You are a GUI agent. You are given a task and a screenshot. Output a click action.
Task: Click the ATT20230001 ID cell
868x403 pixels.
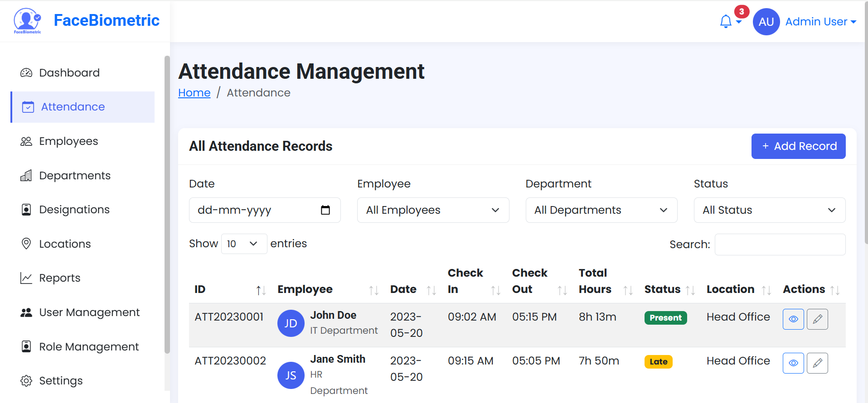229,317
